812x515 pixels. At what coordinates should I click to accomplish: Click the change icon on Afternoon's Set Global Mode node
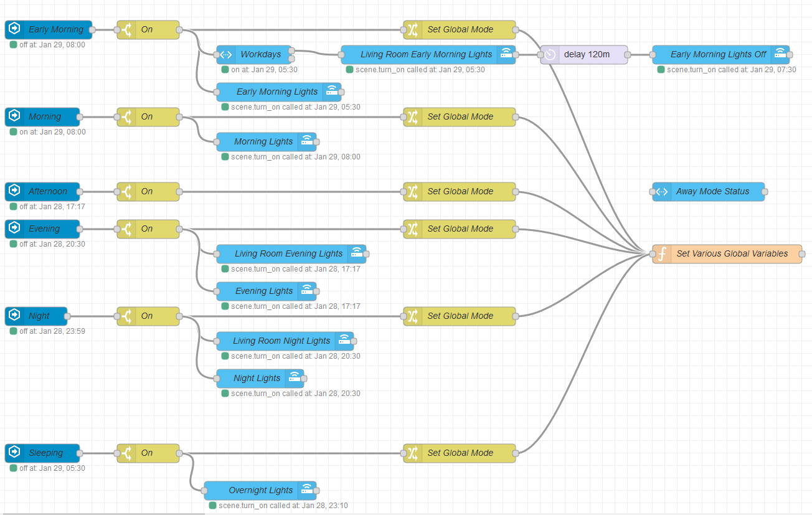point(413,191)
